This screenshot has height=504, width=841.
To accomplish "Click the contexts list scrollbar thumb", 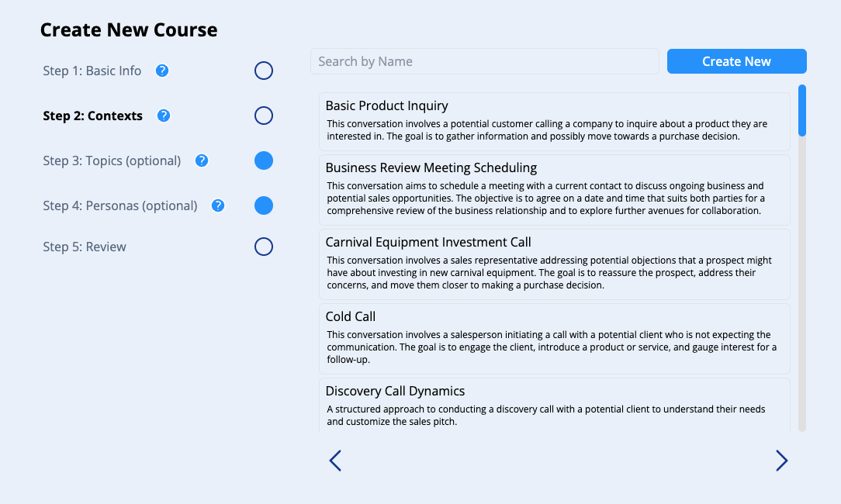I will click(x=802, y=110).
